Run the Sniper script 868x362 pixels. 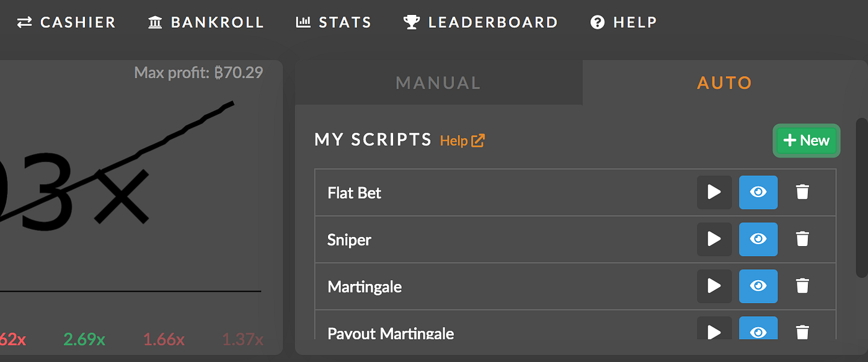coord(714,239)
